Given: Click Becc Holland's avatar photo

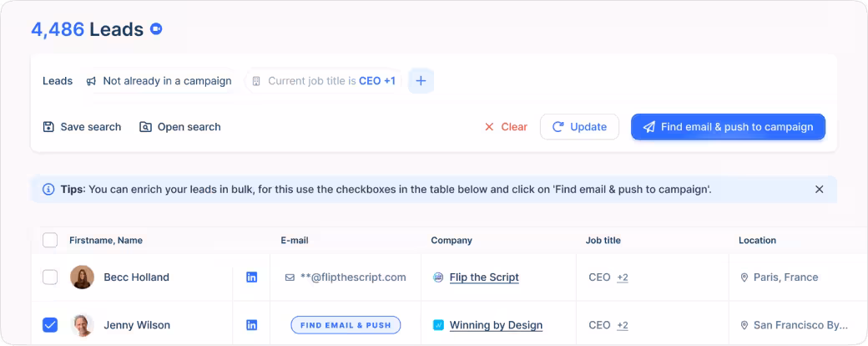Looking at the screenshot, I should pos(82,277).
